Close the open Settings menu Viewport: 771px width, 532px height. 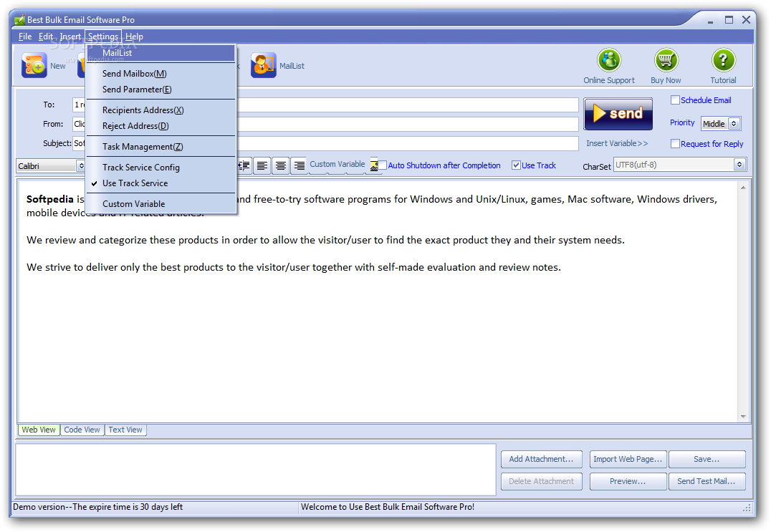tap(102, 37)
